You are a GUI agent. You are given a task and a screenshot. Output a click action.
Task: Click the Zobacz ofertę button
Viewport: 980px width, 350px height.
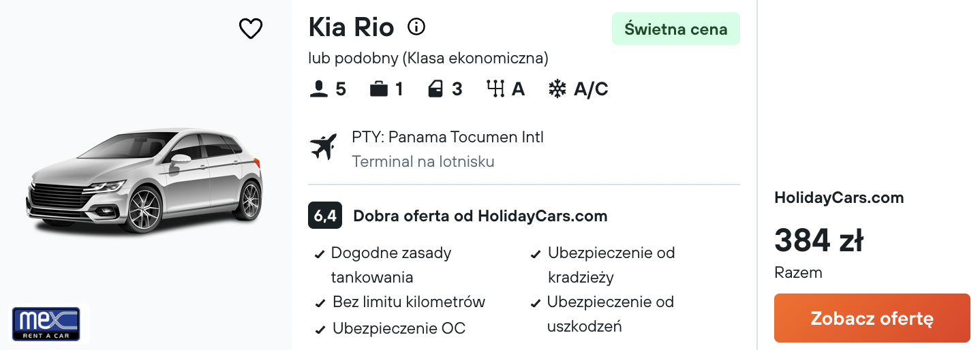pos(872,318)
